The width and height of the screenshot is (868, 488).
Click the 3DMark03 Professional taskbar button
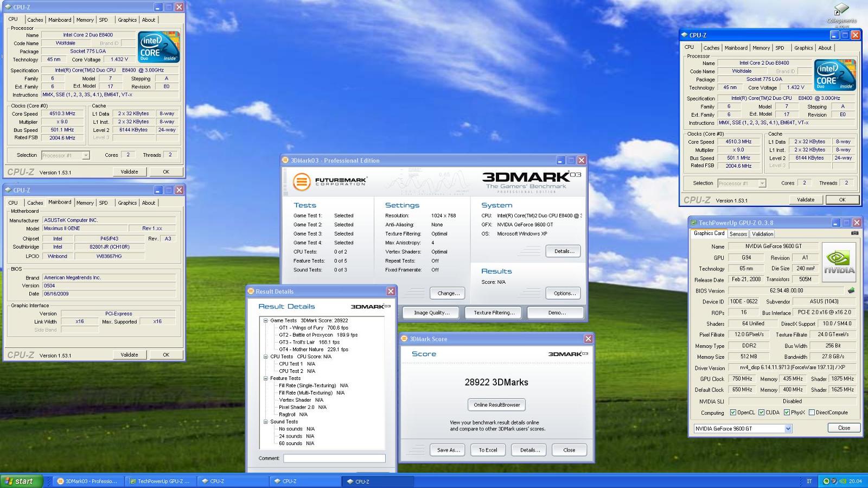[x=87, y=481]
